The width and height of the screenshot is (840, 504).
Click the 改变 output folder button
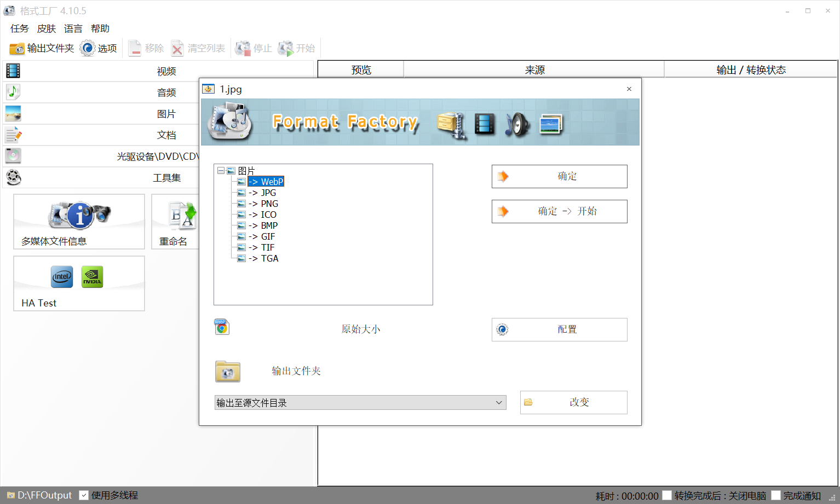tap(573, 402)
